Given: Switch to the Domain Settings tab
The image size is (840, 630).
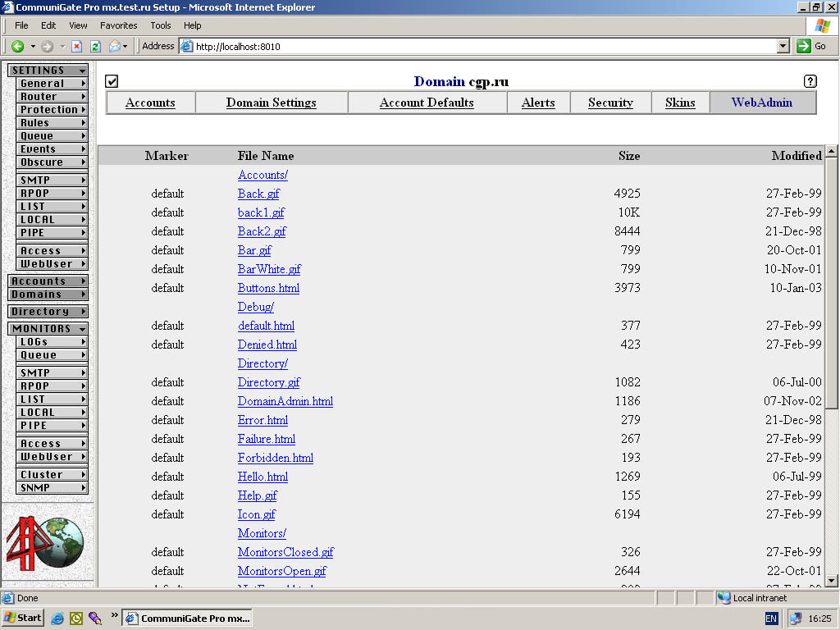Looking at the screenshot, I should pos(271,103).
